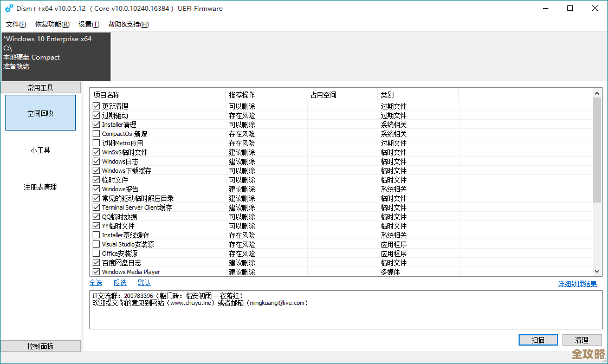608x364 pixels.
Task: Enable the CompactOs-新增 option
Action: tap(96, 133)
